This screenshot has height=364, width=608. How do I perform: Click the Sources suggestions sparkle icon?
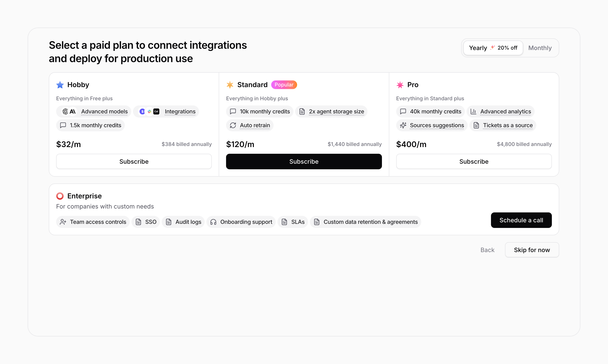[403, 125]
